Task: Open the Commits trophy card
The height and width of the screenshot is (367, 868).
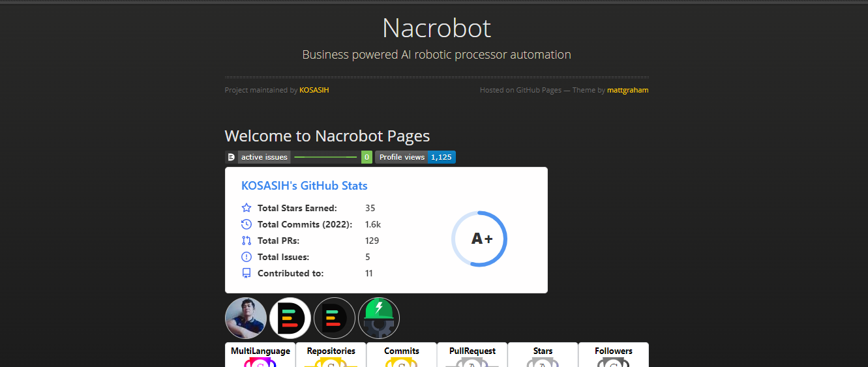Action: [x=401, y=355]
